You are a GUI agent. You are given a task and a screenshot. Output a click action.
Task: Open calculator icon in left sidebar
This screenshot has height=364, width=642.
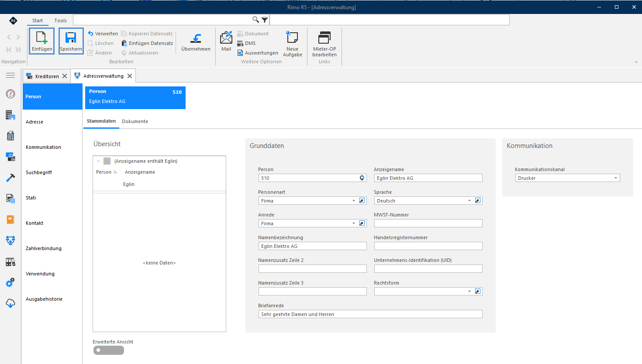click(x=10, y=136)
